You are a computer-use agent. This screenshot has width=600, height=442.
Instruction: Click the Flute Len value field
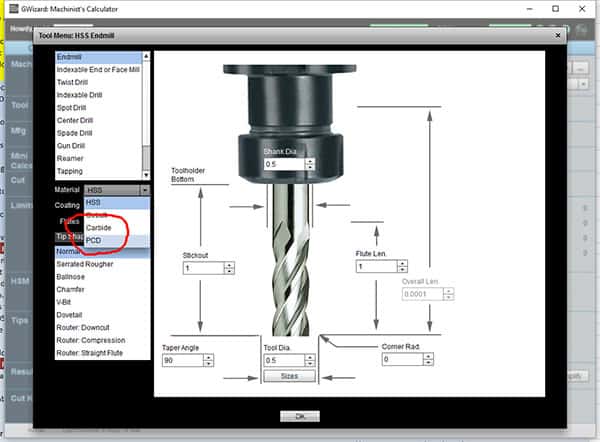coord(377,266)
